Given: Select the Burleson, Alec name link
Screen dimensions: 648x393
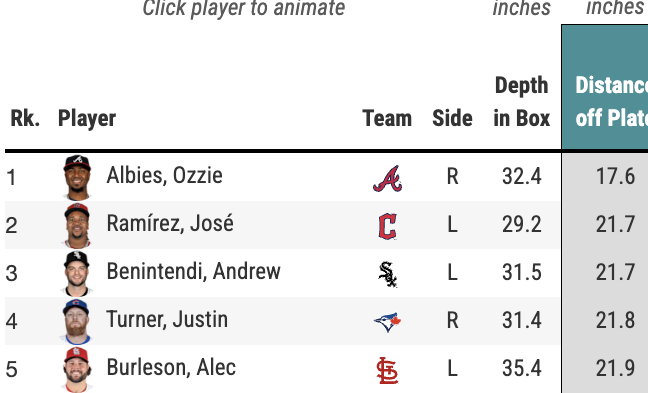Looking at the screenshot, I should point(171,367).
